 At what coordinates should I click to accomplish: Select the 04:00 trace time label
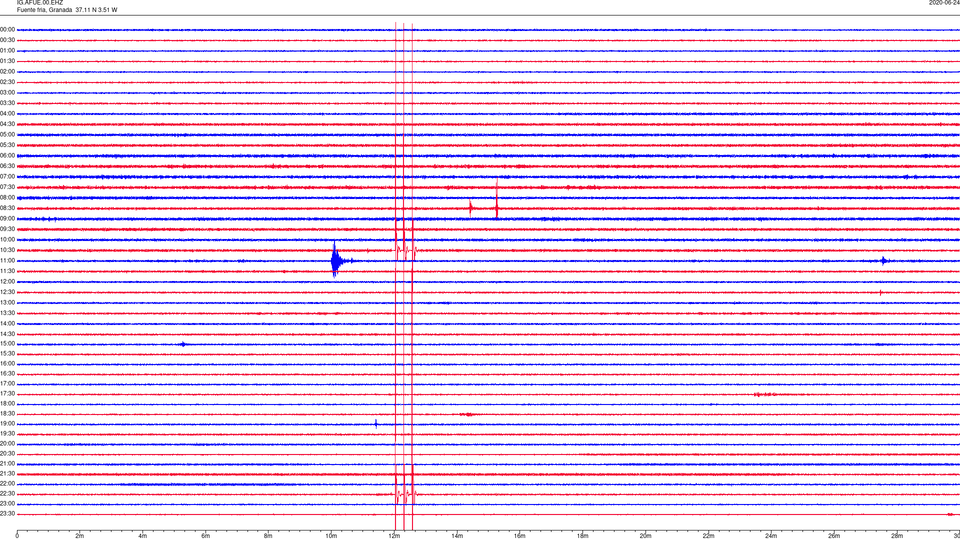7,114
